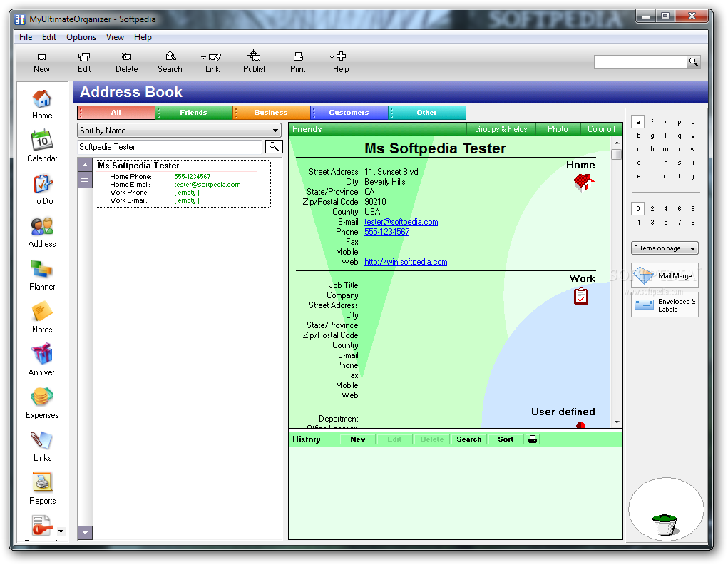Open the Links module

click(42, 446)
